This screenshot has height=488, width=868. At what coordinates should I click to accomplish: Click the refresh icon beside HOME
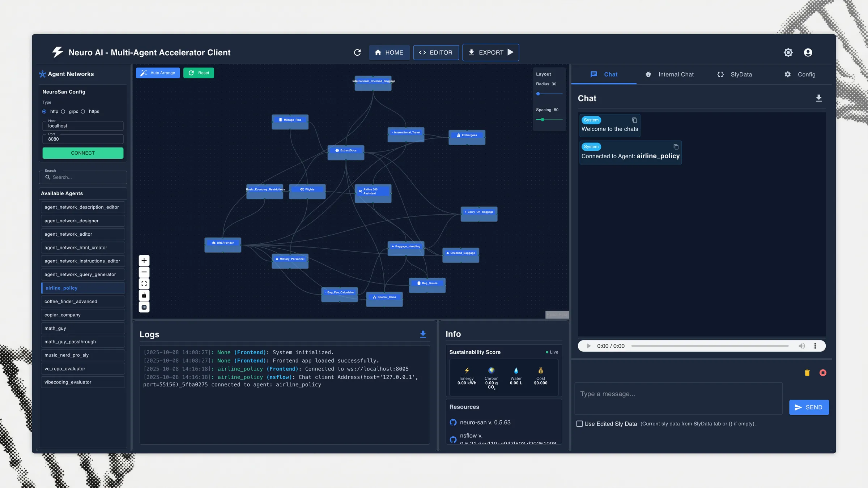click(x=357, y=53)
